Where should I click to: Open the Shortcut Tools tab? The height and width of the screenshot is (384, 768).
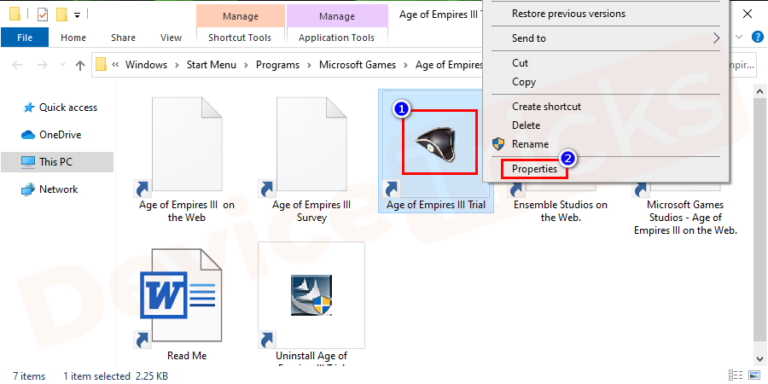(240, 37)
